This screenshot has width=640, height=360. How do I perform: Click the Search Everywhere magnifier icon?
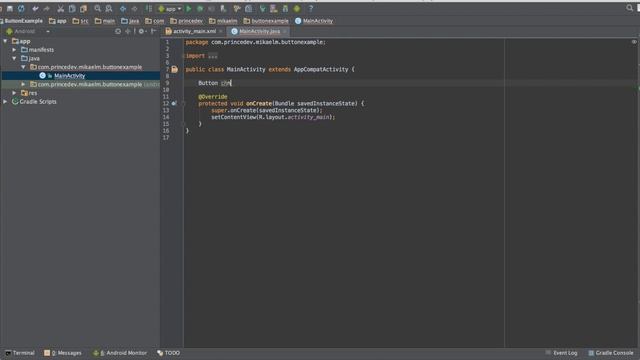coord(629,8)
